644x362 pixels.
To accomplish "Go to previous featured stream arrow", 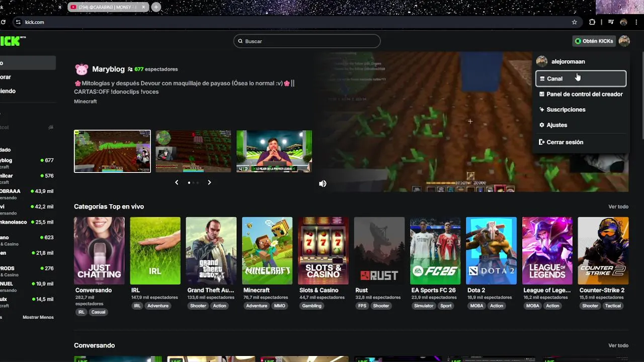I will tap(177, 183).
